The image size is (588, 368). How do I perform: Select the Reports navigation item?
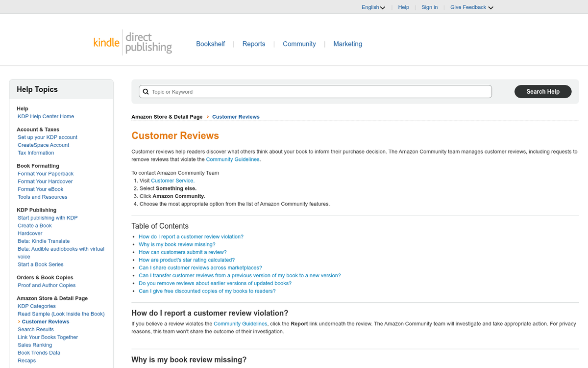tap(253, 44)
